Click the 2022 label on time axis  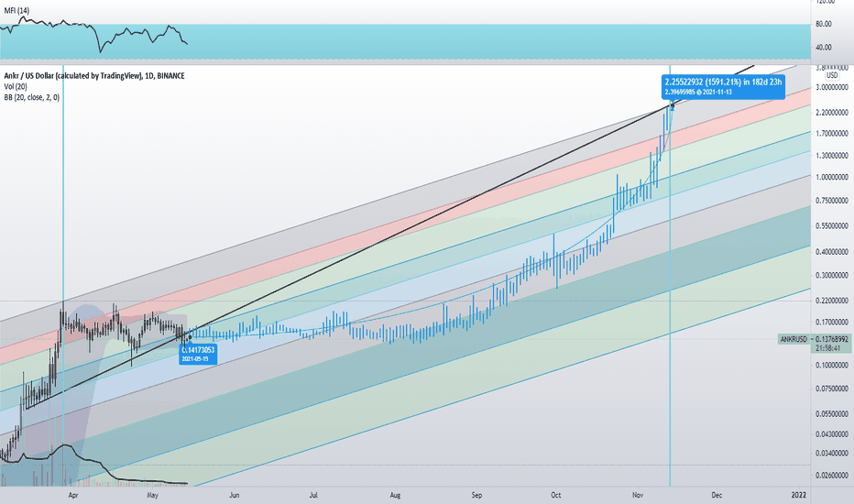tap(799, 495)
